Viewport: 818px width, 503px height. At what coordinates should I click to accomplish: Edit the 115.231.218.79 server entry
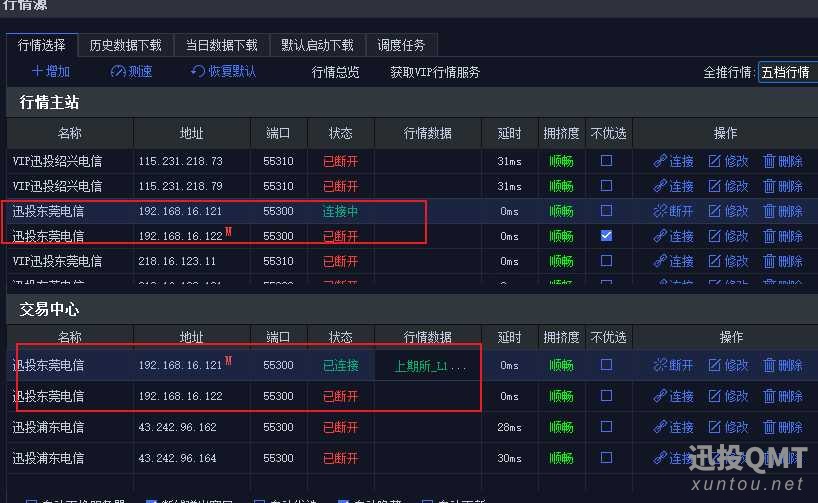click(x=728, y=186)
